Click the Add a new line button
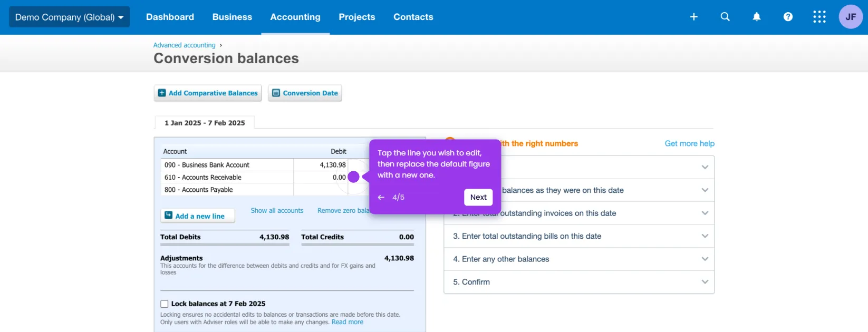 tap(198, 216)
